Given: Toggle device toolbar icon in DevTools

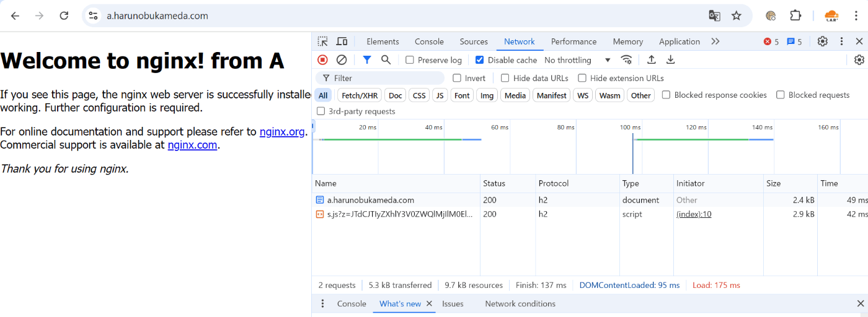Looking at the screenshot, I should point(342,41).
